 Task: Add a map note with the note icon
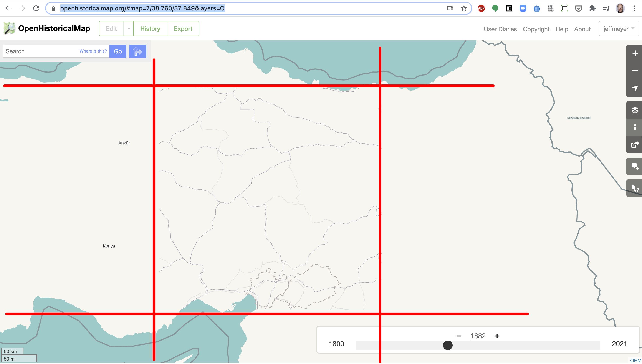[635, 166]
